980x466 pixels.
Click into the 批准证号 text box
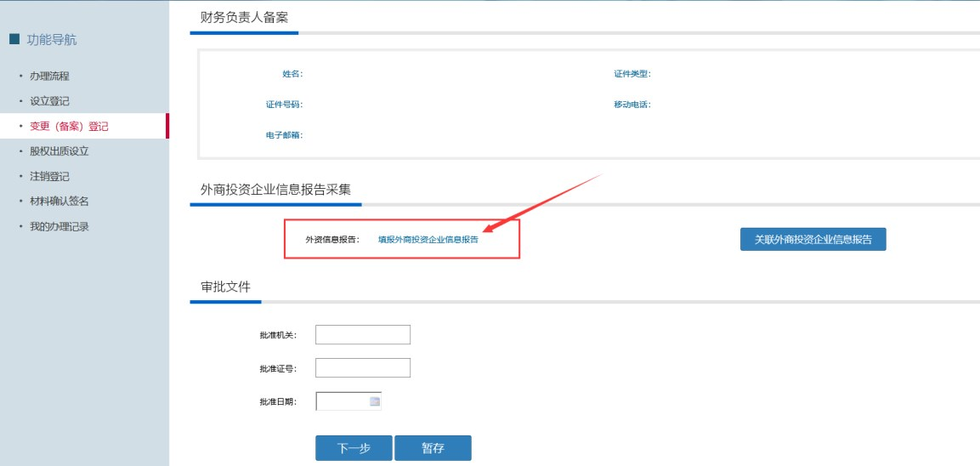point(362,368)
